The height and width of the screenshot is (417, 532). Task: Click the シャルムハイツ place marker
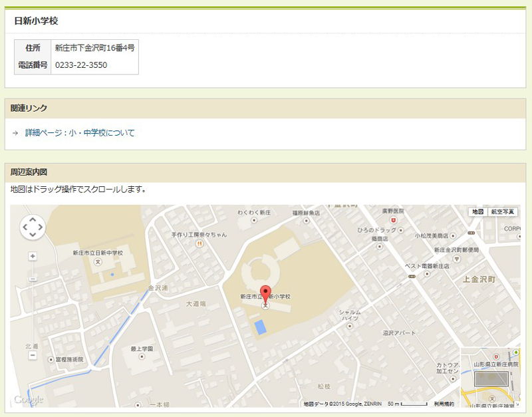[350, 327]
